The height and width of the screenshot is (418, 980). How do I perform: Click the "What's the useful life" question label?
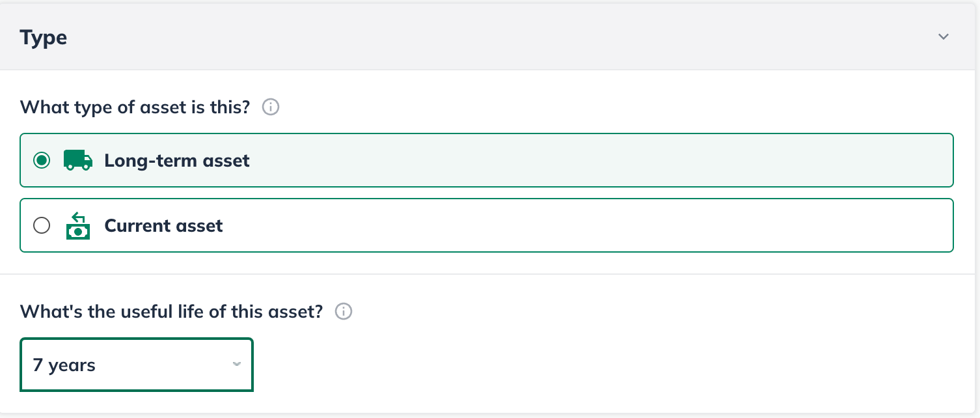[x=172, y=312]
